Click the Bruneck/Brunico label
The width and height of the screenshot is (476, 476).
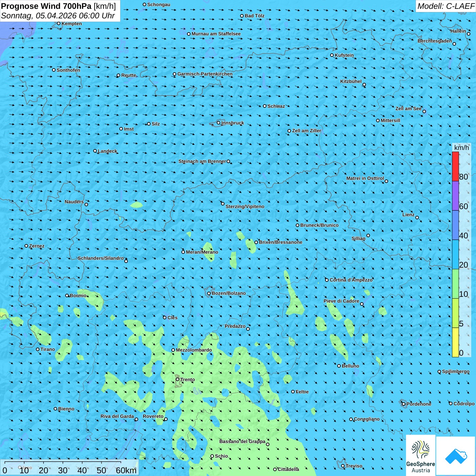point(319,225)
